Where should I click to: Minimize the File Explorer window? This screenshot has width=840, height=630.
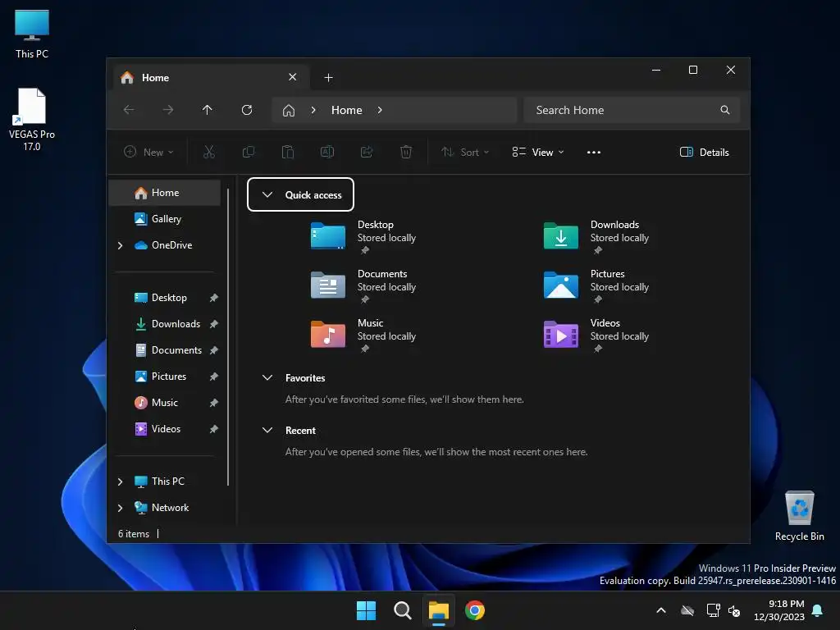[x=656, y=71]
